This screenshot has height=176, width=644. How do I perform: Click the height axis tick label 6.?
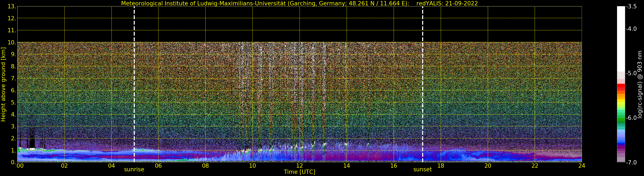pyautogui.click(x=13, y=90)
